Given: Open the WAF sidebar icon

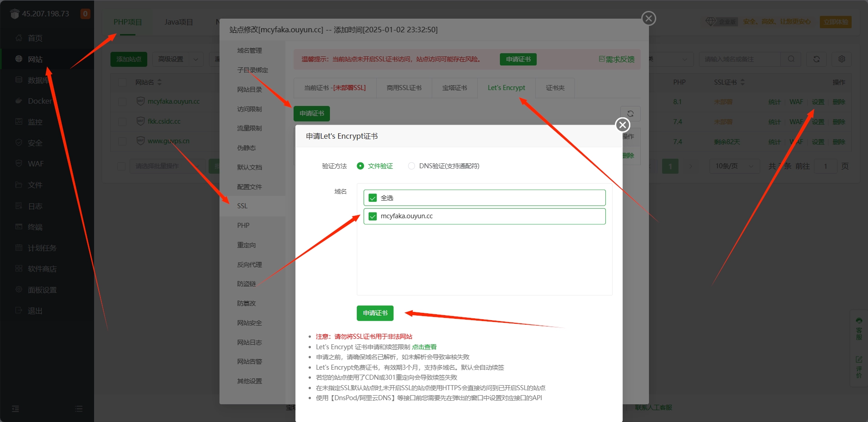Looking at the screenshot, I should click(x=19, y=163).
